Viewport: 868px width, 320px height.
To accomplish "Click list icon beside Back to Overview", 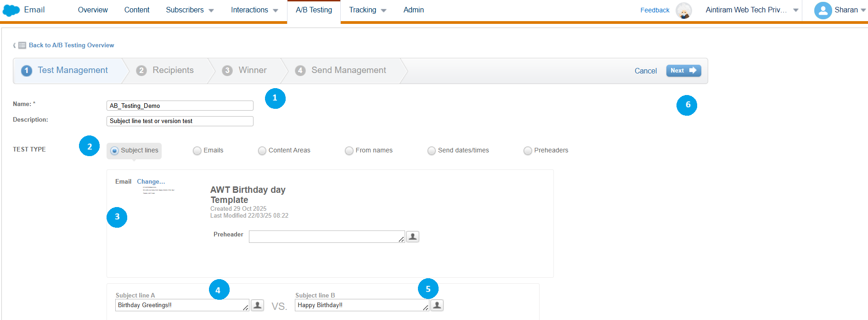I will coord(22,45).
